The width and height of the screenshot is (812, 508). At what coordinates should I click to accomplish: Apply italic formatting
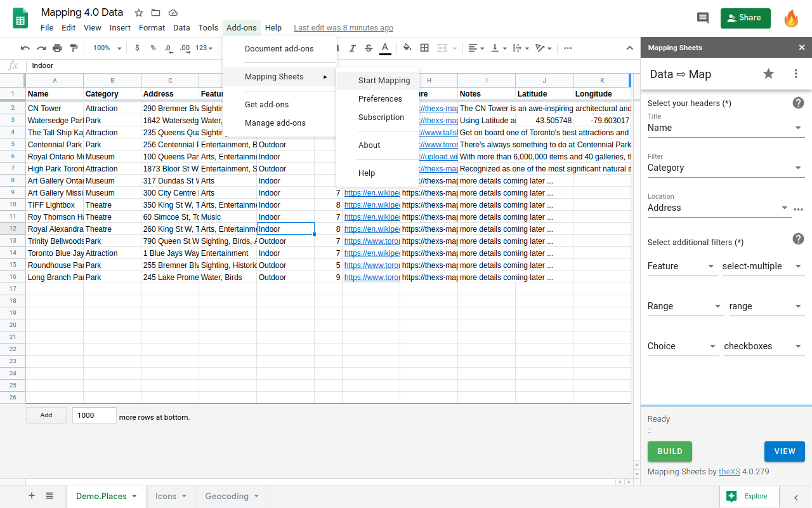(x=353, y=48)
